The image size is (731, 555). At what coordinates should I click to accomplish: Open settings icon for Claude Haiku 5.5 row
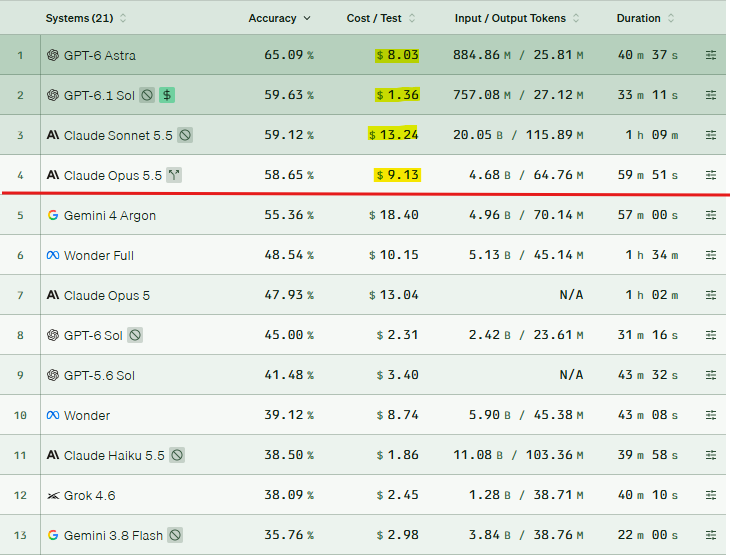tap(710, 455)
